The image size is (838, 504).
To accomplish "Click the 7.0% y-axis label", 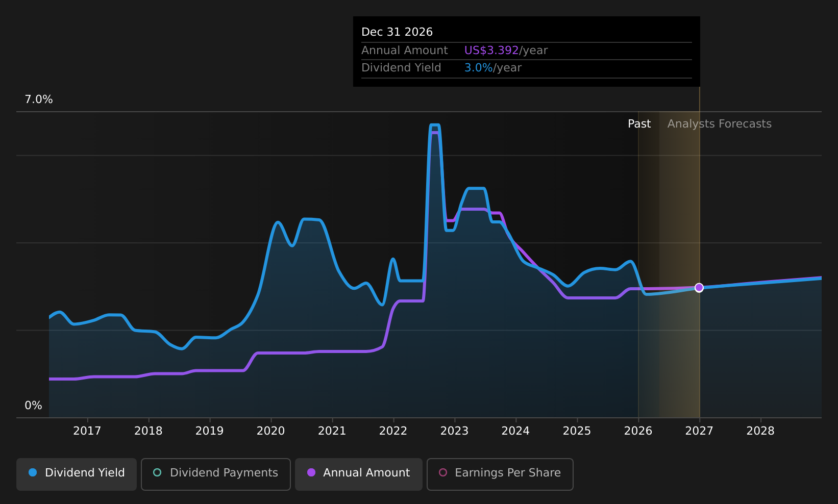I will coord(39,99).
